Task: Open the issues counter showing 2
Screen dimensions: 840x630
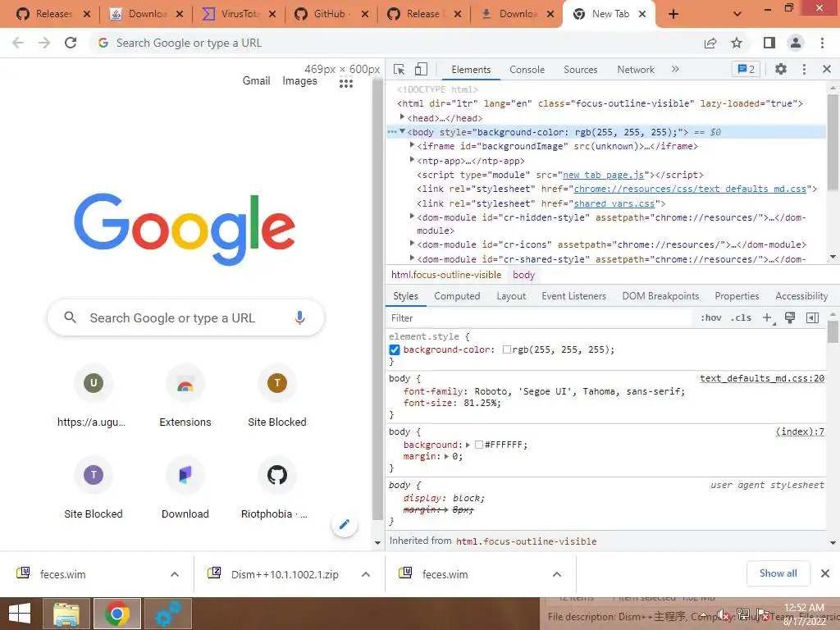Action: (746, 69)
